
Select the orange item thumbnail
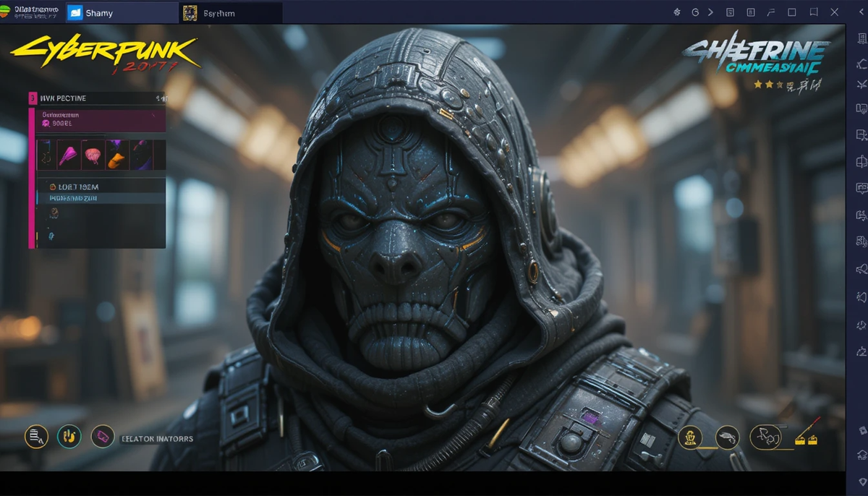[x=117, y=155]
